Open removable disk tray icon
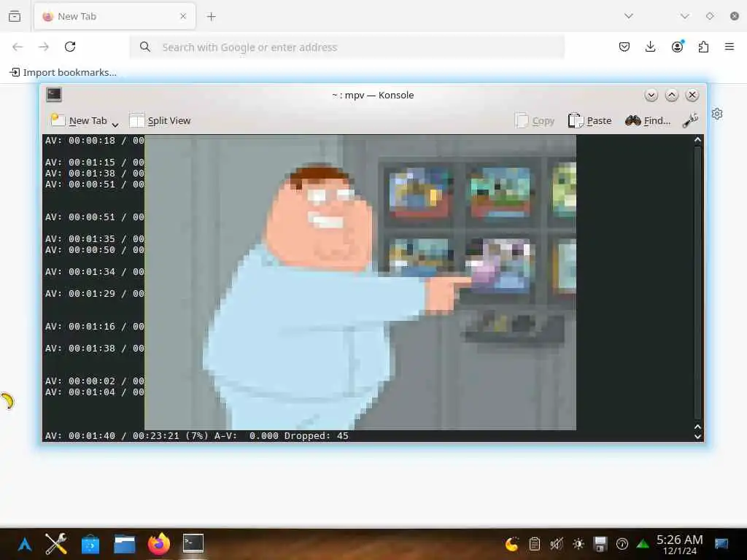Screen dimensions: 747x560 pos(600,544)
